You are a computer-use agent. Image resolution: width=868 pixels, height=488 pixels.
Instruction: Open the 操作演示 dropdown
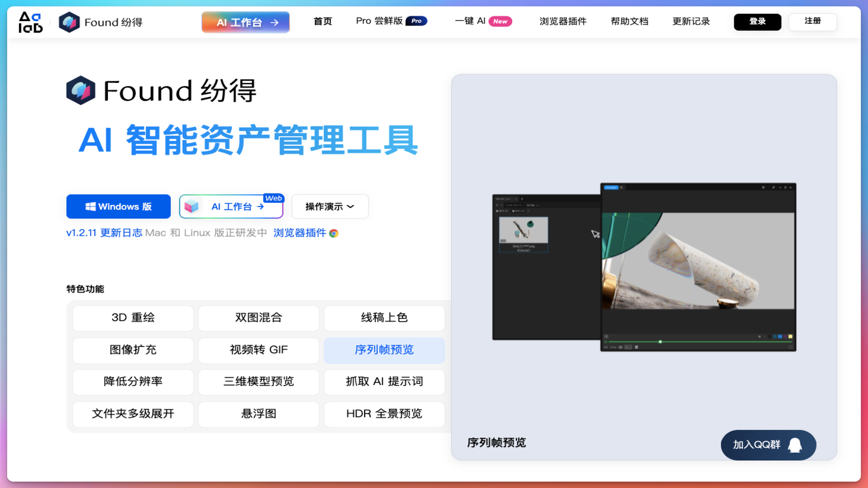(x=330, y=206)
